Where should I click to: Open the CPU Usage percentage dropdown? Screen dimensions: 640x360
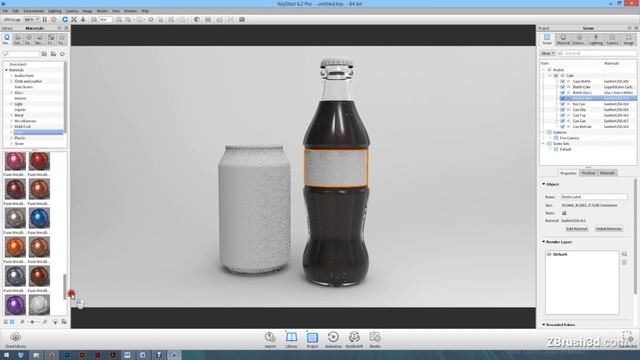(x=31, y=19)
